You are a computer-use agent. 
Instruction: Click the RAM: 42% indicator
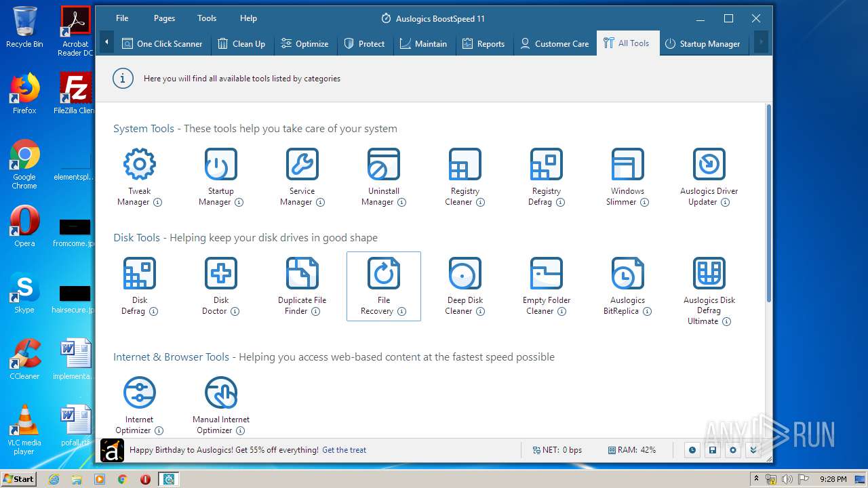[632, 450]
